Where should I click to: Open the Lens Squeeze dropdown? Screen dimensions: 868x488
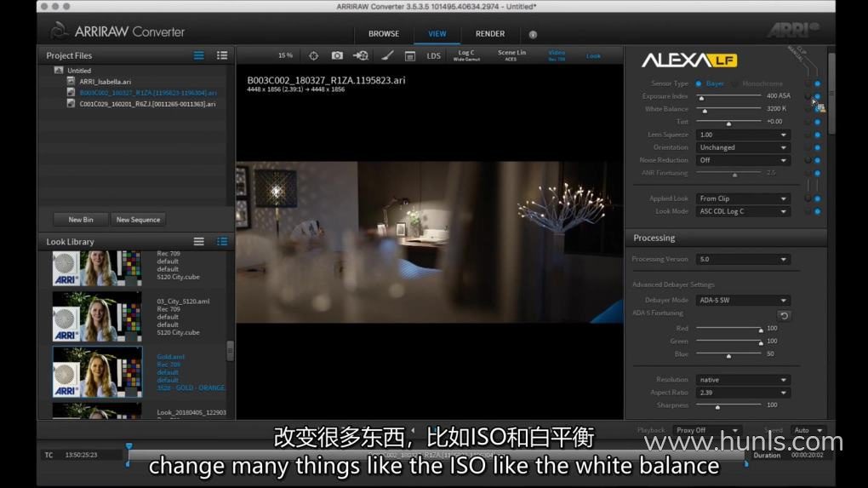pyautogui.click(x=742, y=135)
